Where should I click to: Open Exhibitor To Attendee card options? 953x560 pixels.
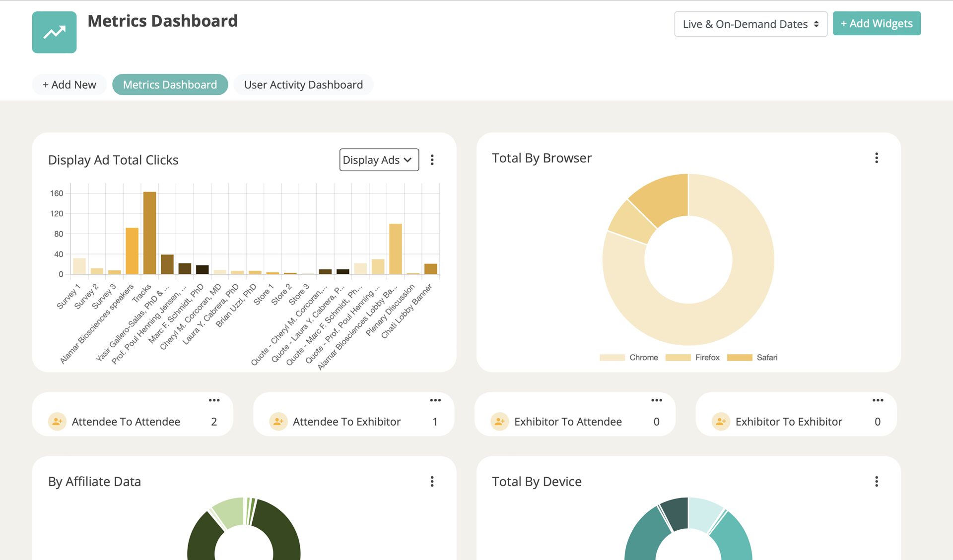[x=656, y=400]
